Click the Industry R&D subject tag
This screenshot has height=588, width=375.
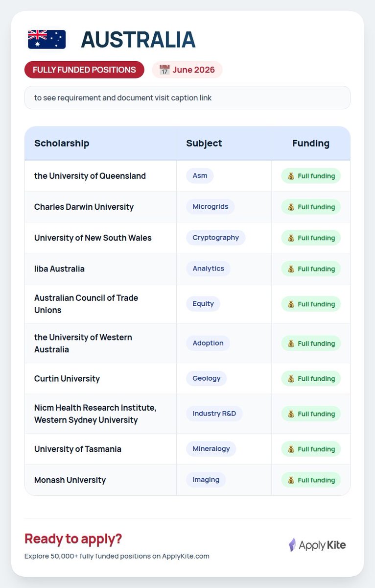[214, 414]
